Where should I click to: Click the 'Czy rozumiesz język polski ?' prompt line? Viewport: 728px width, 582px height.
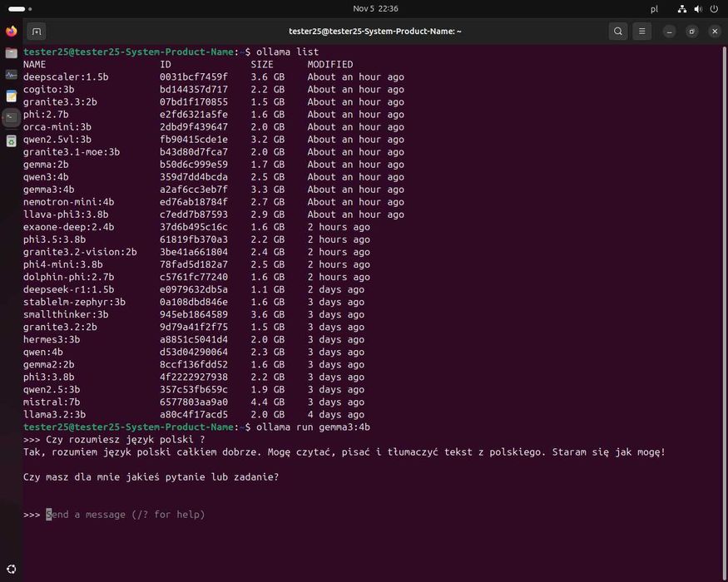126,440
